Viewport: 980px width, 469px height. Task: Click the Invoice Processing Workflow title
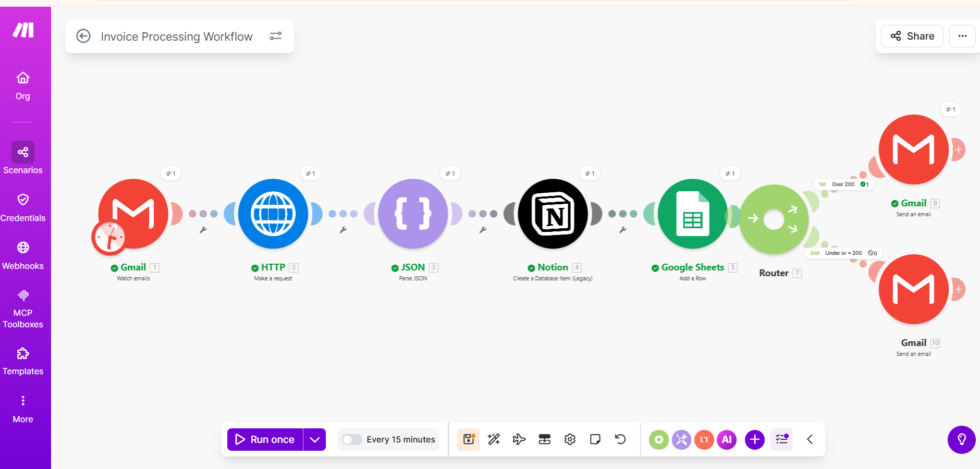[x=177, y=36]
